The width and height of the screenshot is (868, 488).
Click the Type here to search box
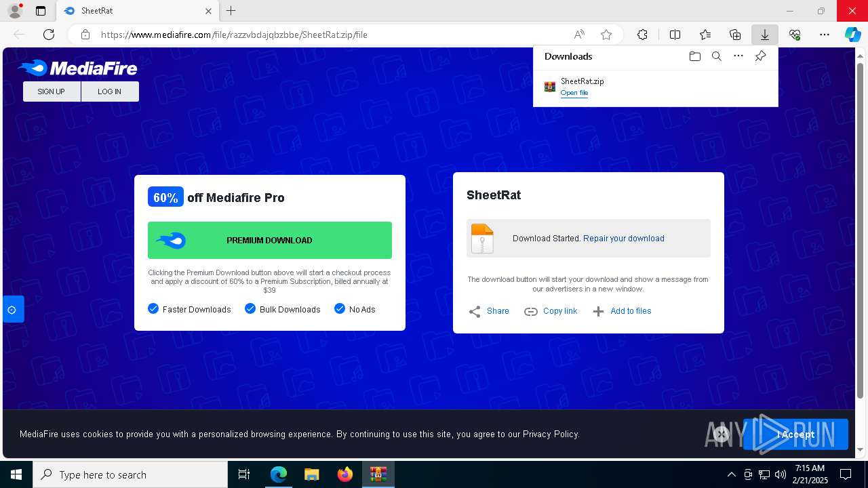pos(130,474)
